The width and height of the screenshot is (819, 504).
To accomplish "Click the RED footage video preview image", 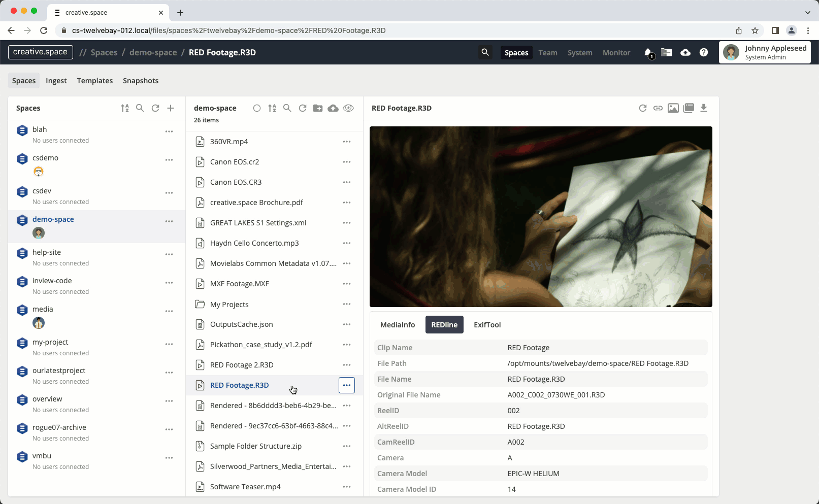I will [x=541, y=217].
